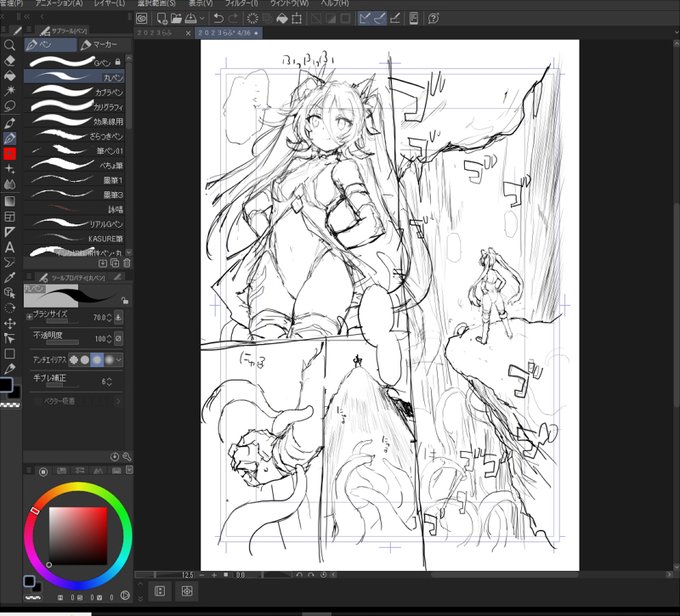
Task: Select the カブラペン brush
Action: pos(74,92)
